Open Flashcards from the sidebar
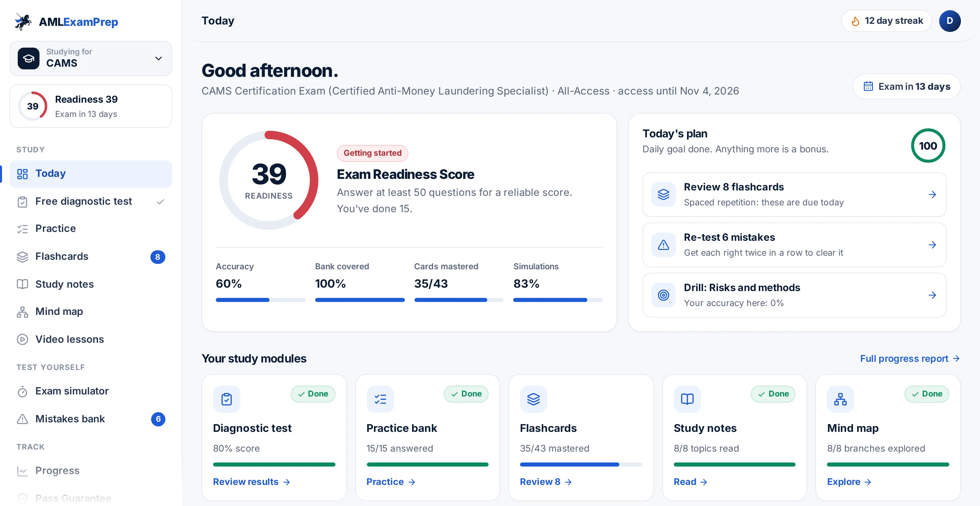 tap(91, 257)
